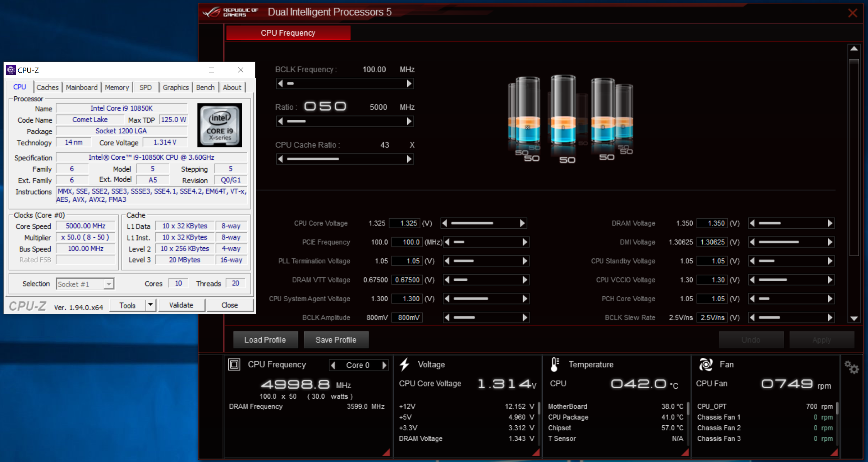Click the CPU System Agent Voltage slider
Viewport: 868px width, 462px height.
[x=486, y=299]
